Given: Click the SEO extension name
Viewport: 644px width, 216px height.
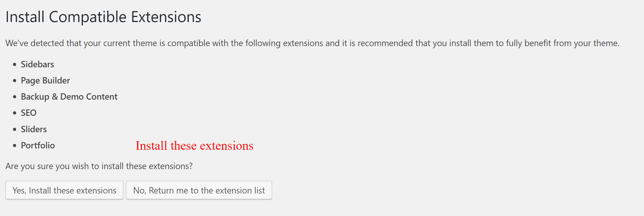Looking at the screenshot, I should (29, 113).
